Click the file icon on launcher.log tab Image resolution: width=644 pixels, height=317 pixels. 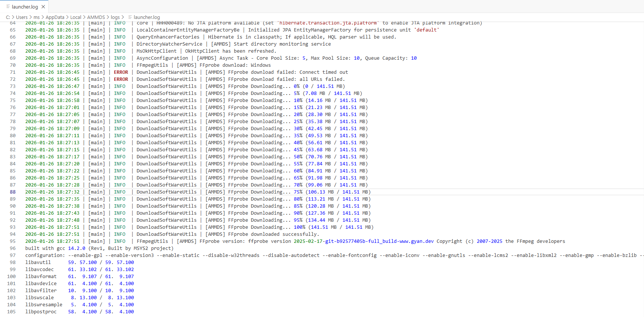8,7
